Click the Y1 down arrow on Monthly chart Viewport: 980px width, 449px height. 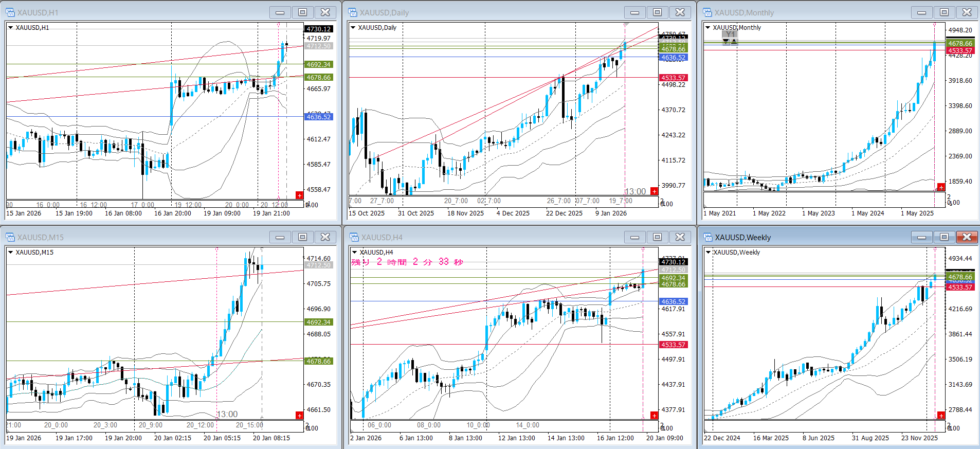pos(726,42)
